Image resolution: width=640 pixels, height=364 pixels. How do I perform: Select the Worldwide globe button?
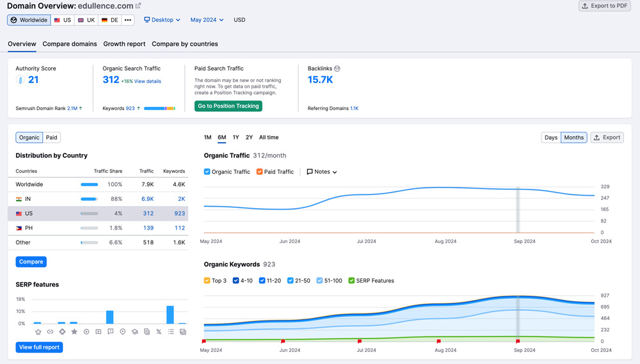click(x=29, y=20)
